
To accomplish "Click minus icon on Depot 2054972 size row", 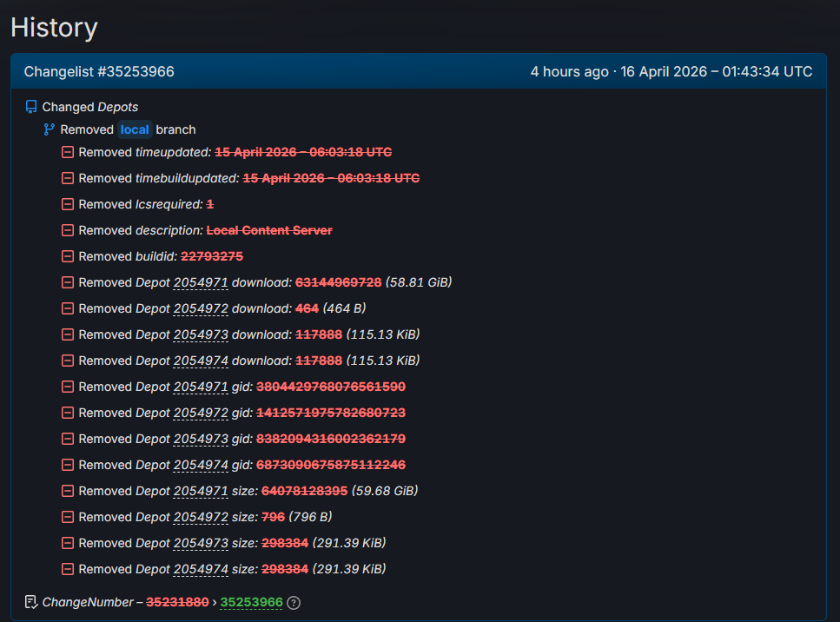I will (68, 517).
